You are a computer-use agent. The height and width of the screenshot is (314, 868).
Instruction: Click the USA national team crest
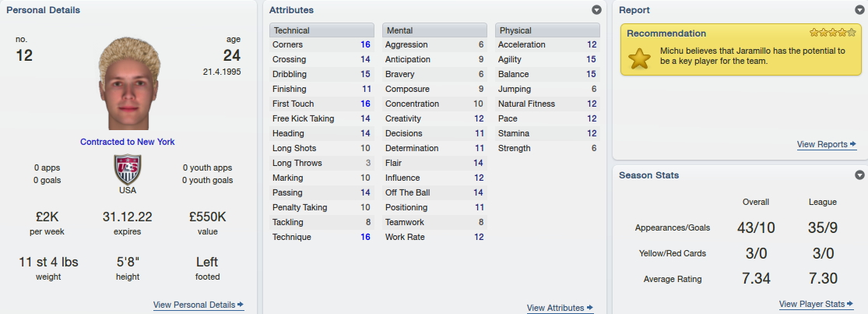(128, 169)
